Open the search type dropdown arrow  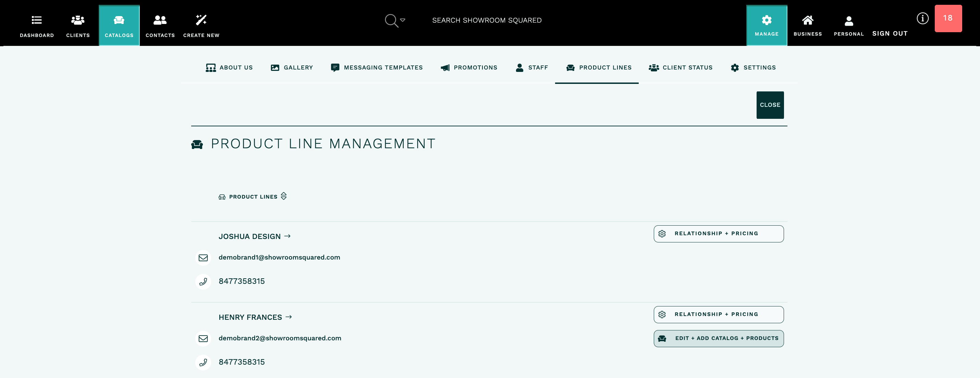click(x=403, y=20)
